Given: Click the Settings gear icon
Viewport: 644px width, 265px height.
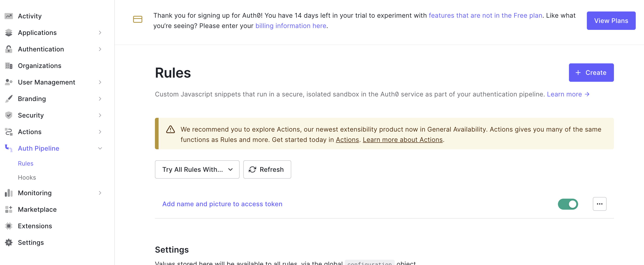Looking at the screenshot, I should [9, 242].
